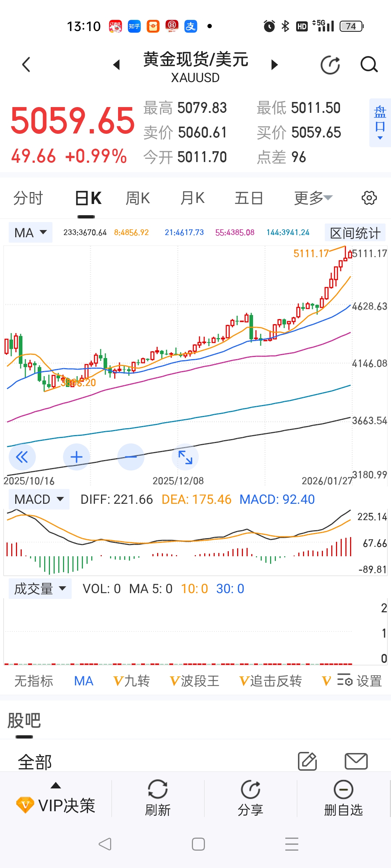Zoom in chart with plus button
This screenshot has width=391, height=868.
[76, 457]
